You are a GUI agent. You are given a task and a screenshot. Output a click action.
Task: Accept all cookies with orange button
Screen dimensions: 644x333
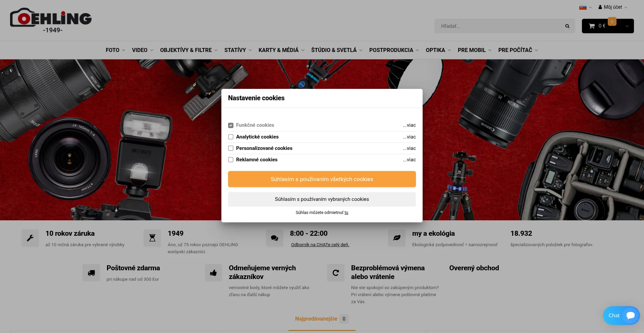[x=322, y=179]
